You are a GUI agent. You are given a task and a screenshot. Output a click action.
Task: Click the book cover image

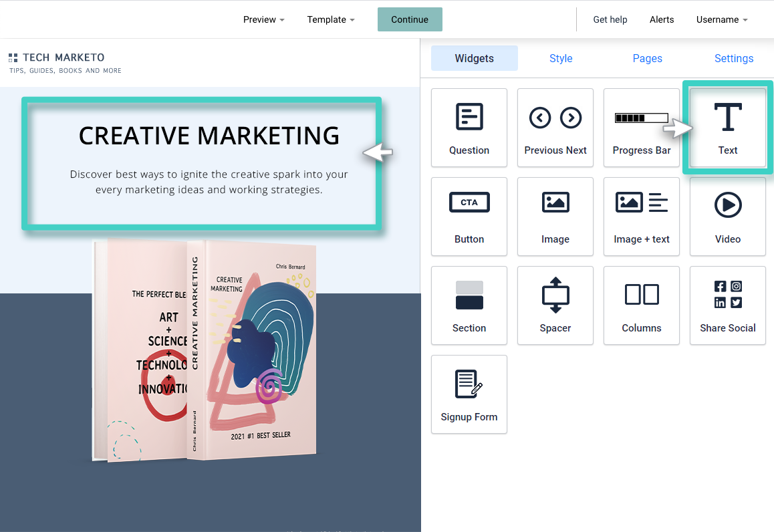pos(205,350)
